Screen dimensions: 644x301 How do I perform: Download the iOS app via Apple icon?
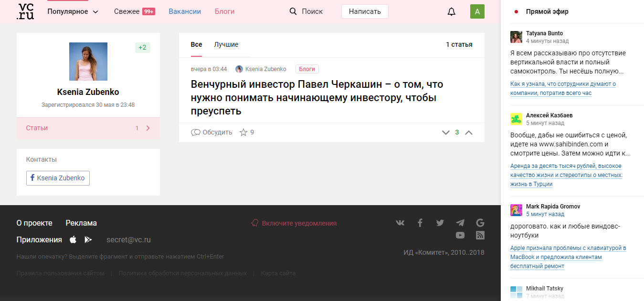(x=73, y=239)
